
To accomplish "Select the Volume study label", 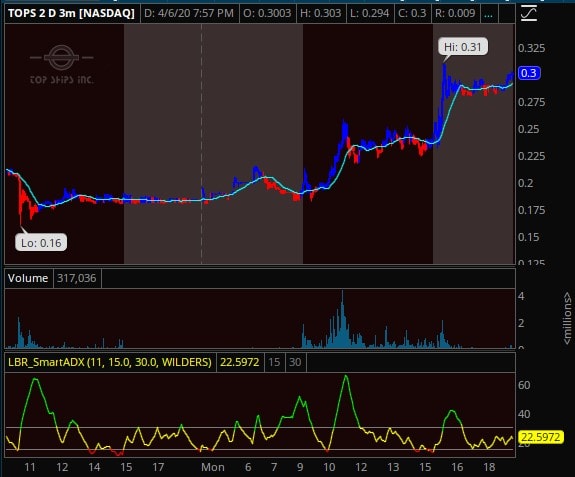I will pyautogui.click(x=28, y=278).
